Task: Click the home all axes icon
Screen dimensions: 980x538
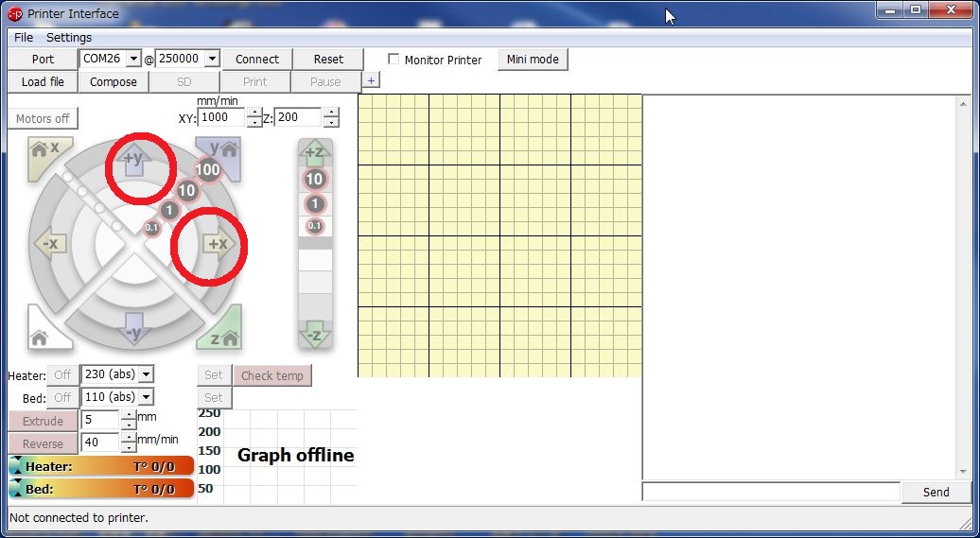Action: pos(42,333)
